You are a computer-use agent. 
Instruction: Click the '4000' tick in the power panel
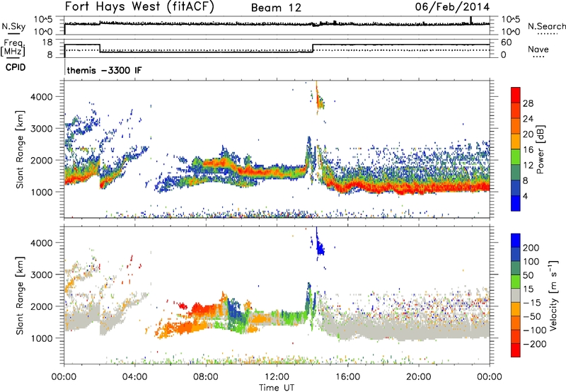pyautogui.click(x=41, y=97)
